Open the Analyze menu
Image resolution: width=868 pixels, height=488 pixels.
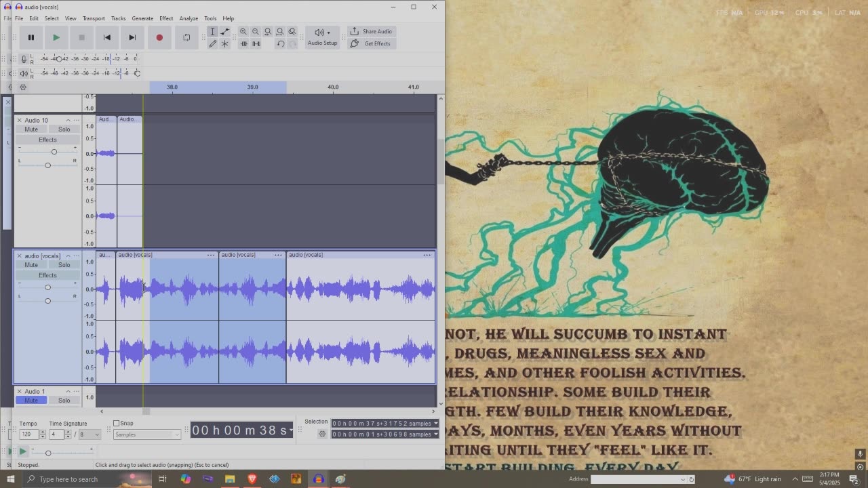pos(189,18)
